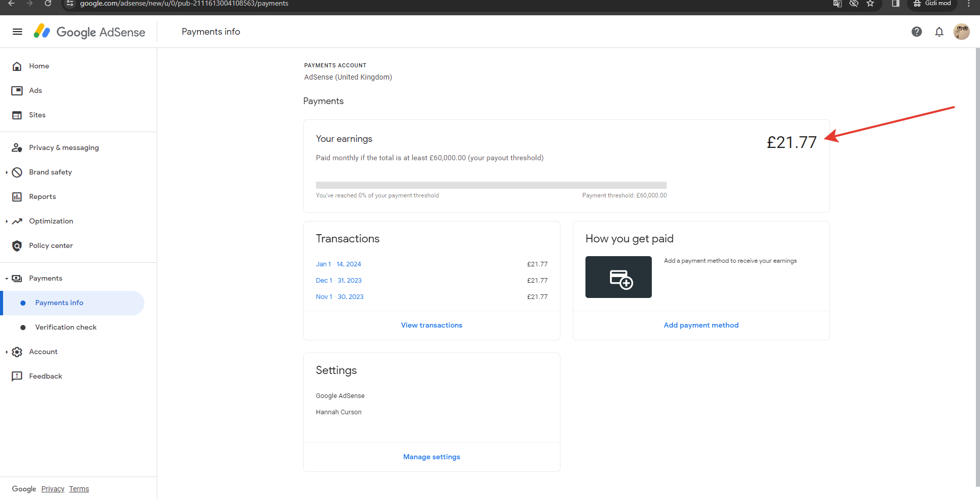Click the Privacy & messaging icon
Image resolution: width=980 pixels, height=499 pixels.
click(17, 148)
